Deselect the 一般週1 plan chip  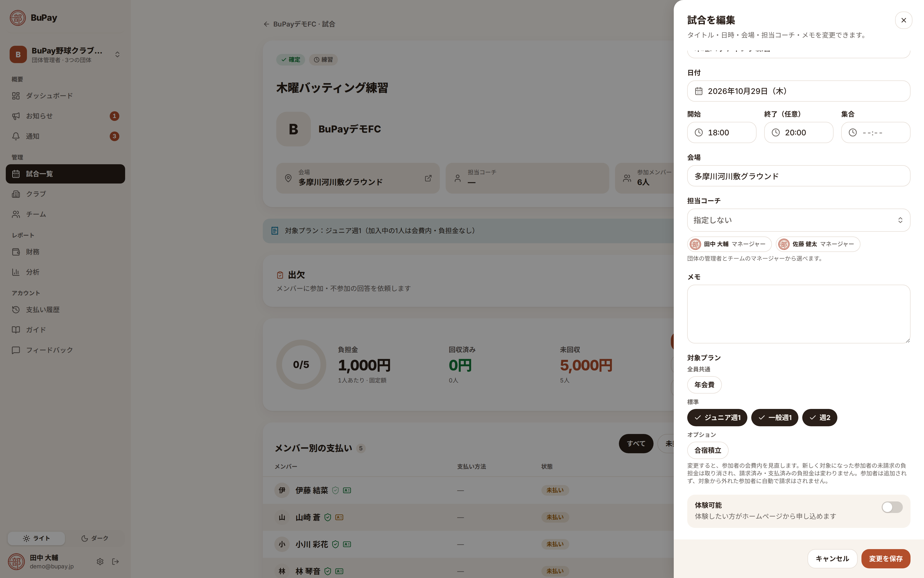(775, 417)
